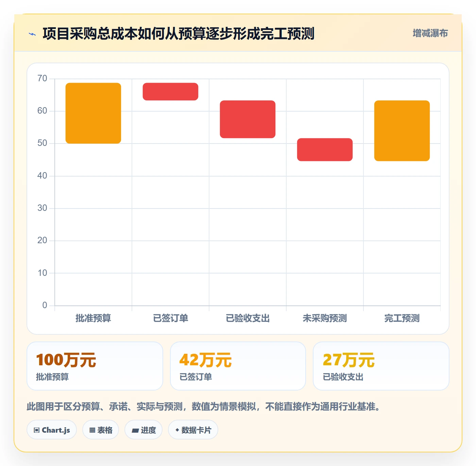Screen dimensions: 476x466
Task: Select the chart title 项目采购总成本如何从预算逐步形成完工预测
Action: pyautogui.click(x=178, y=34)
